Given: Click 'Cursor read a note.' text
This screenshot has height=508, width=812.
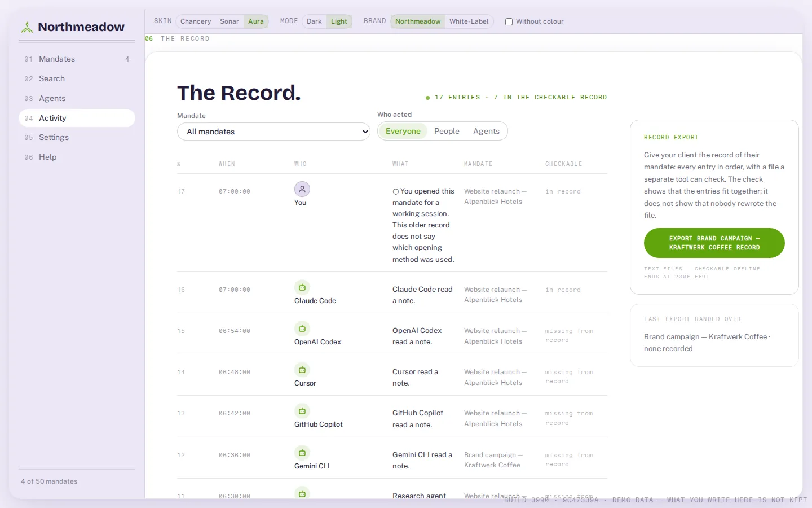Looking at the screenshot, I should pyautogui.click(x=415, y=378).
